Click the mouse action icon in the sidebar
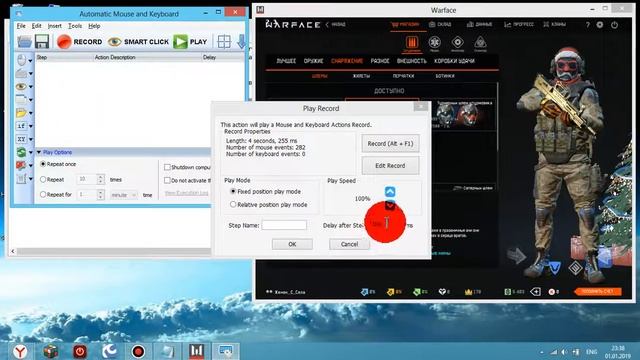 [22, 60]
